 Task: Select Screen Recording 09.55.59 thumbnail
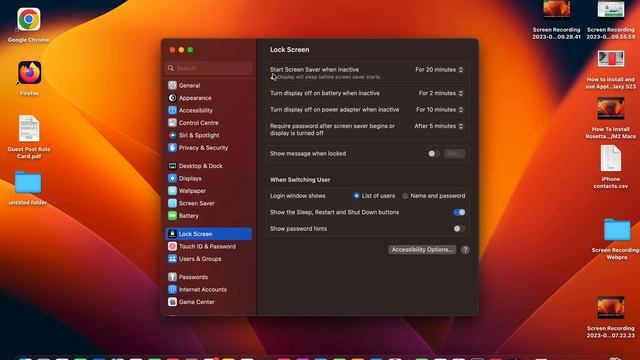[611, 10]
